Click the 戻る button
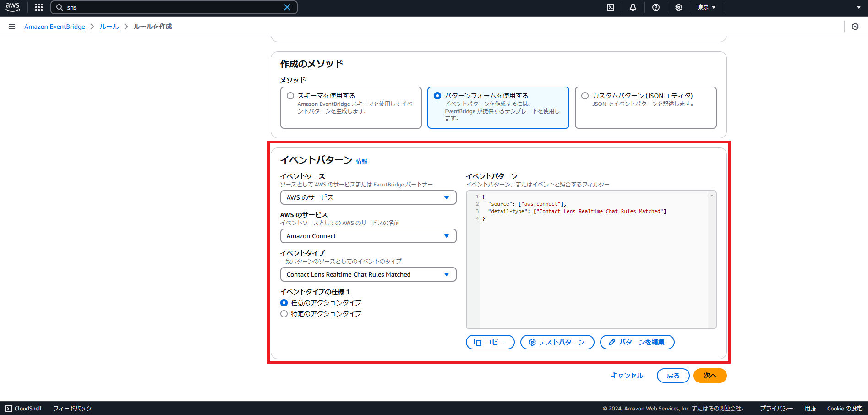Screen dimensions: 868x415 click(x=673, y=376)
